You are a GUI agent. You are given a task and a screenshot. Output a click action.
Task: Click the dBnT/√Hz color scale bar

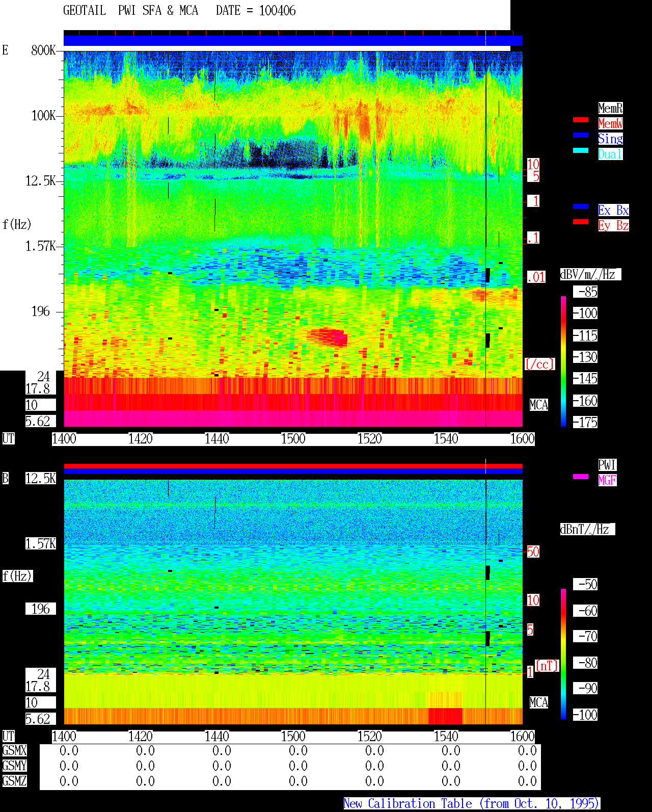563,654
